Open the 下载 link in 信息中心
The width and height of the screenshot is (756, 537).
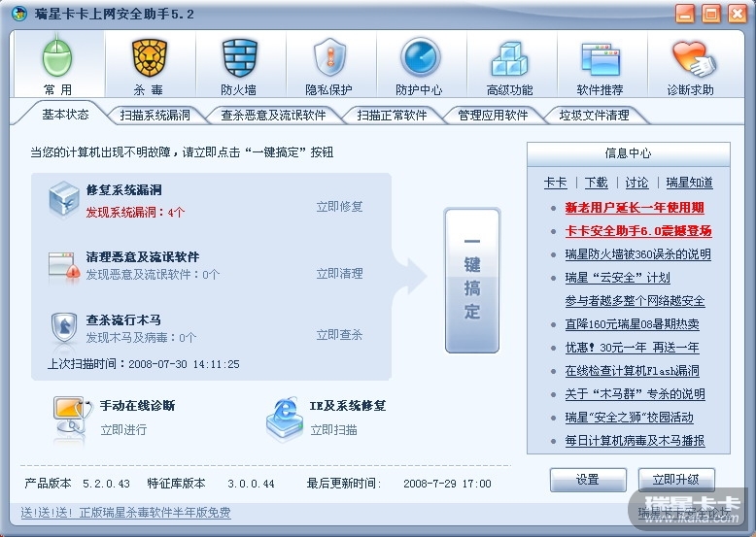click(597, 183)
